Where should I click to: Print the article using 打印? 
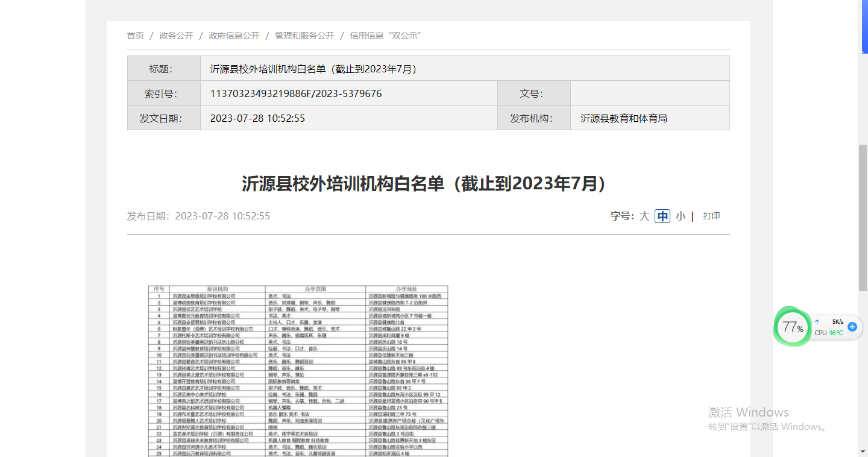[711, 216]
